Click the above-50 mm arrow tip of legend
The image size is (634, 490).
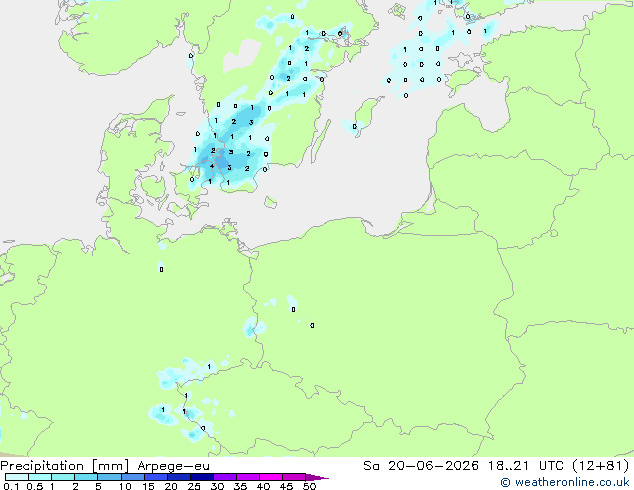[317, 477]
